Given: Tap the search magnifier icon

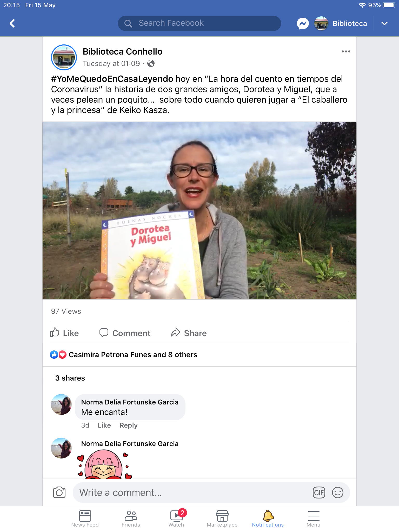Looking at the screenshot, I should point(128,23).
